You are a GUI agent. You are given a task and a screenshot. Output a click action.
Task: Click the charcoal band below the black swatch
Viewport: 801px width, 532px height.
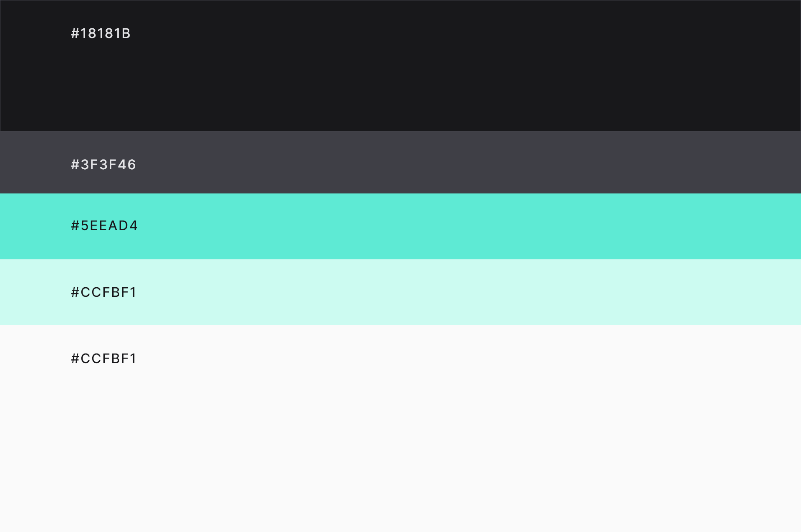[400, 162]
